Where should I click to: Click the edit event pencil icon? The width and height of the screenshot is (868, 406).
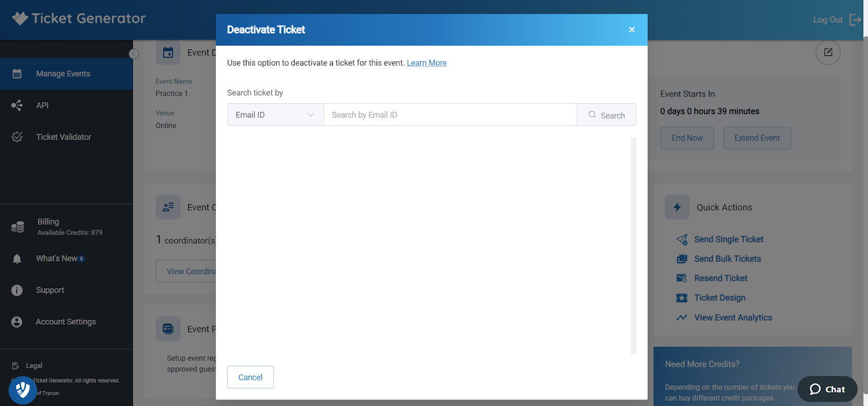point(828,52)
